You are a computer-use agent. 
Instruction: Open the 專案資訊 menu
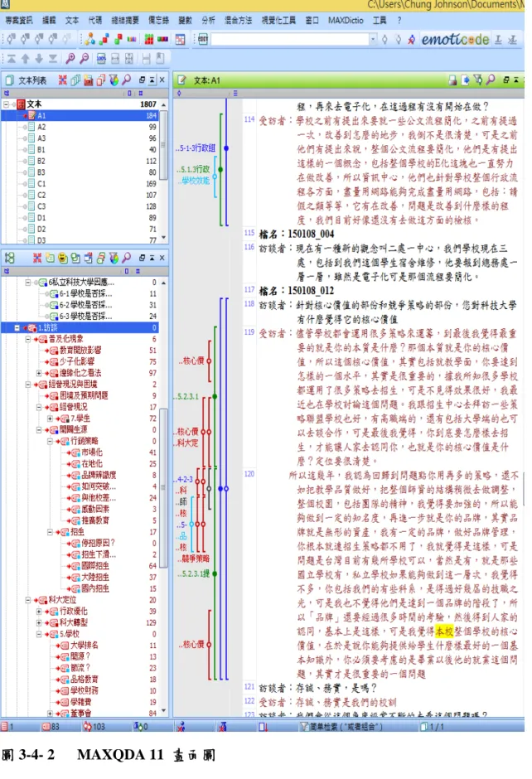point(19,21)
